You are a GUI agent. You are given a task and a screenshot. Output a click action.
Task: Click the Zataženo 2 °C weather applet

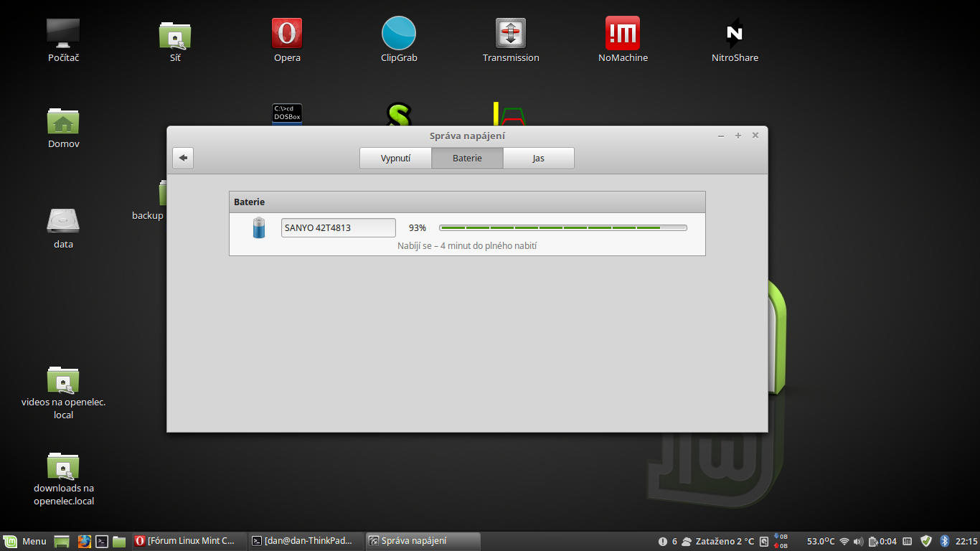(717, 541)
